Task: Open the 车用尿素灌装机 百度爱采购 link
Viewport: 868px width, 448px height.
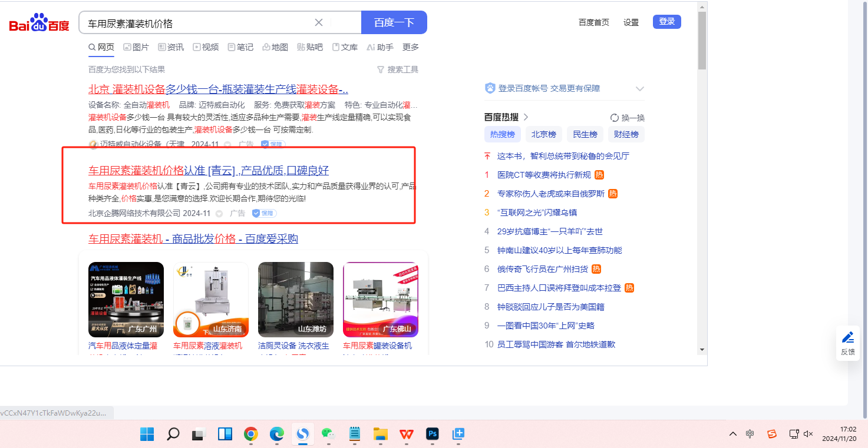Action: 193,238
